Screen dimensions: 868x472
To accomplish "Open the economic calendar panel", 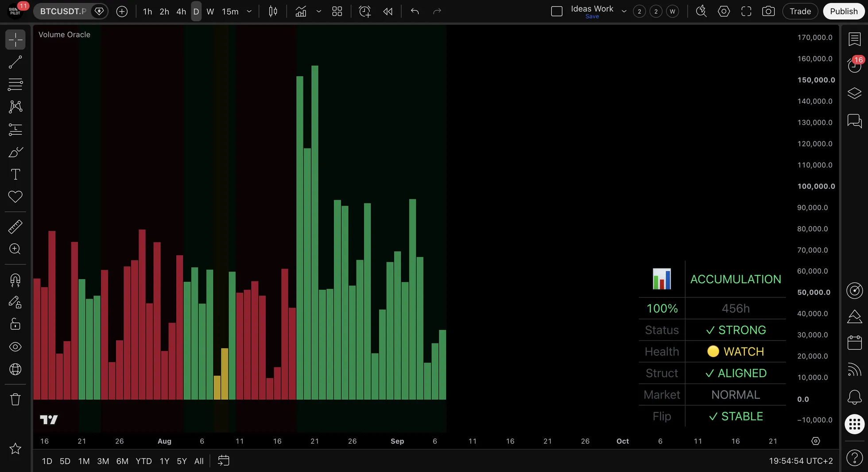I will coord(855,343).
